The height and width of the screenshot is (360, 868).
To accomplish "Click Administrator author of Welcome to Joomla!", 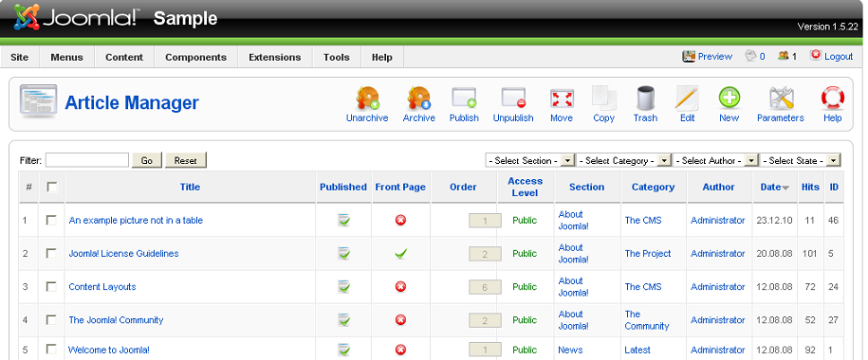I will pos(718,350).
